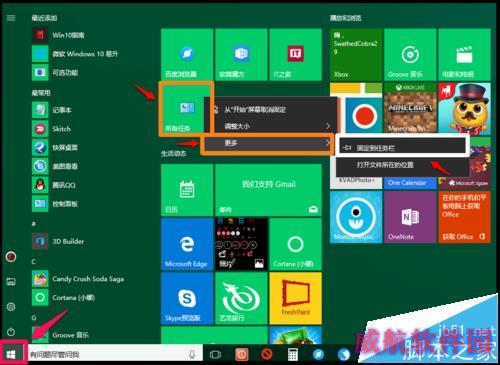Open the IT之家 tile
This screenshot has width=500, height=365.
coord(295,54)
